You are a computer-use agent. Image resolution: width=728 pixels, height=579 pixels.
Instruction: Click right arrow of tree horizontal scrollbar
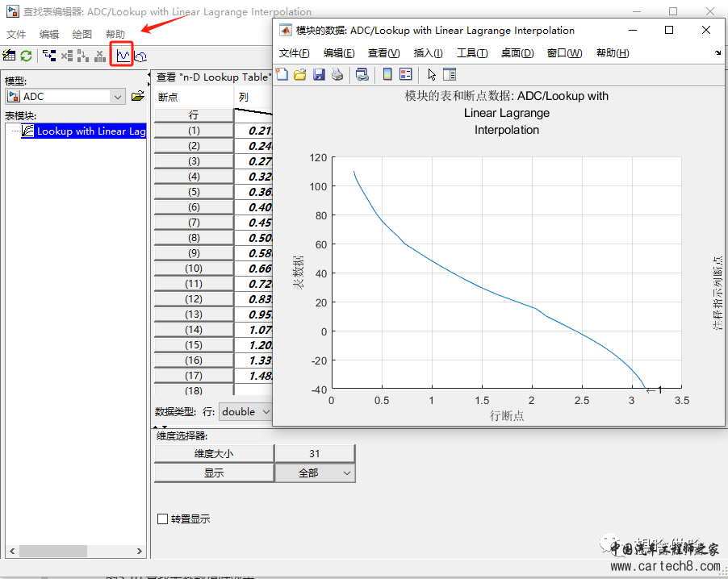point(140,551)
